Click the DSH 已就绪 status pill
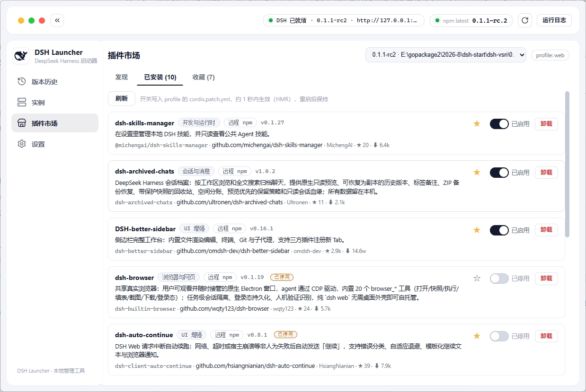 click(x=343, y=20)
